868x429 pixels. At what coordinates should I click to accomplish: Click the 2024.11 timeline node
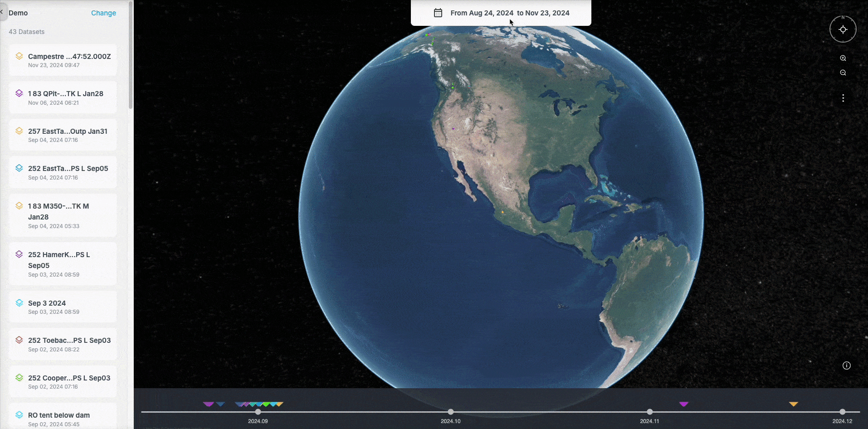pyautogui.click(x=649, y=412)
